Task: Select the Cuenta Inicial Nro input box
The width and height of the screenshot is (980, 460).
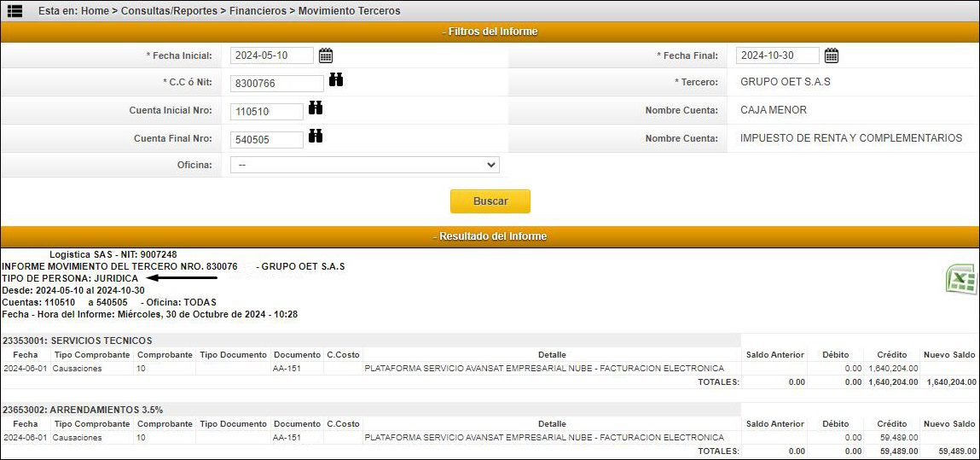Action: point(266,111)
